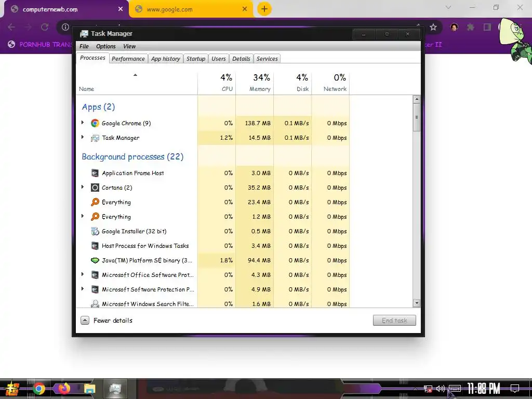Click the Everything icon with 23.4 MB
The height and width of the screenshot is (399, 532).
point(95,202)
